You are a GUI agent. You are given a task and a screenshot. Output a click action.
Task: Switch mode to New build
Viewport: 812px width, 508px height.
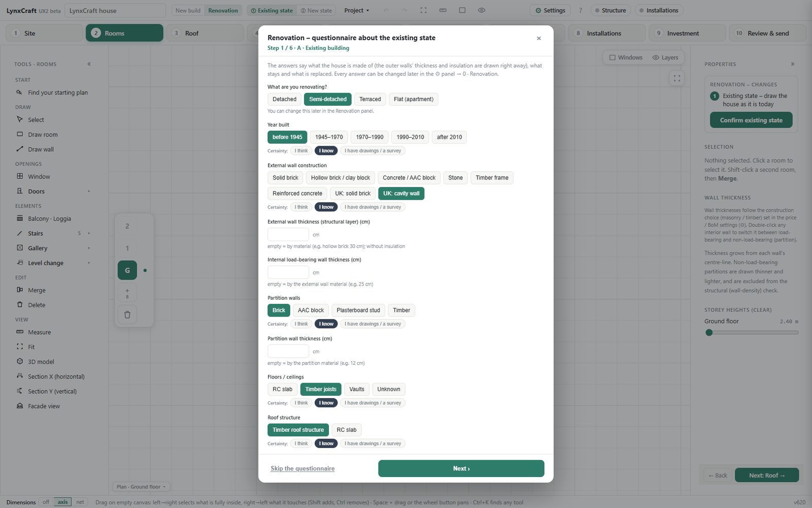(188, 10)
